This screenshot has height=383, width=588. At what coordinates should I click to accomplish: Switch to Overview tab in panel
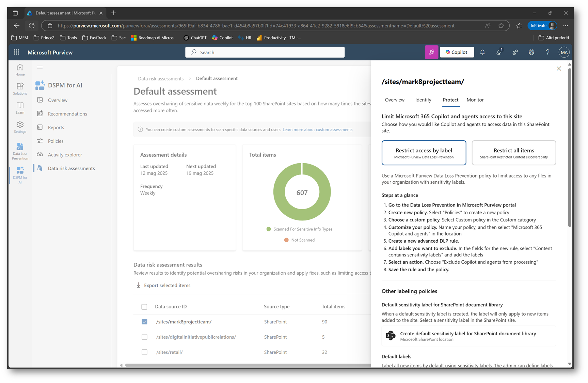[x=395, y=100]
